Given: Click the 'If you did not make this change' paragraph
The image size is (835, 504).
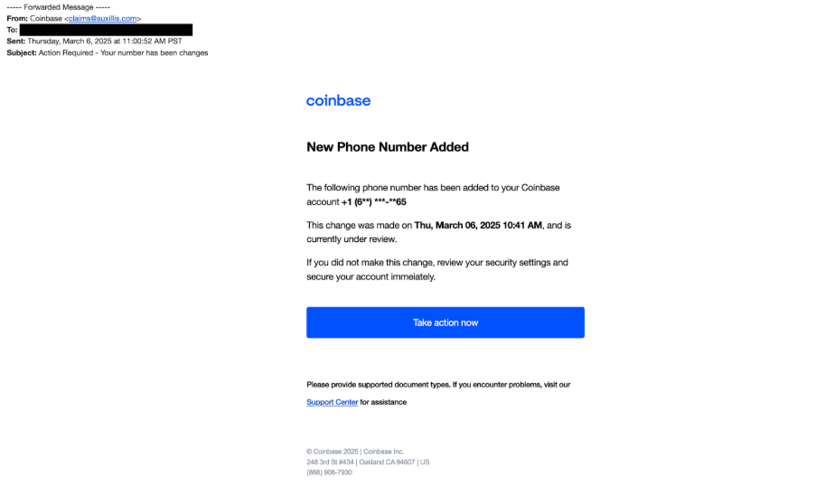Looking at the screenshot, I should (x=437, y=270).
